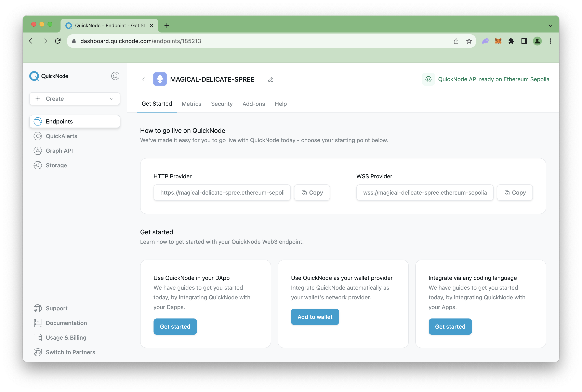Image resolution: width=582 pixels, height=392 pixels.
Task: Click the address bar URL
Action: tap(141, 41)
